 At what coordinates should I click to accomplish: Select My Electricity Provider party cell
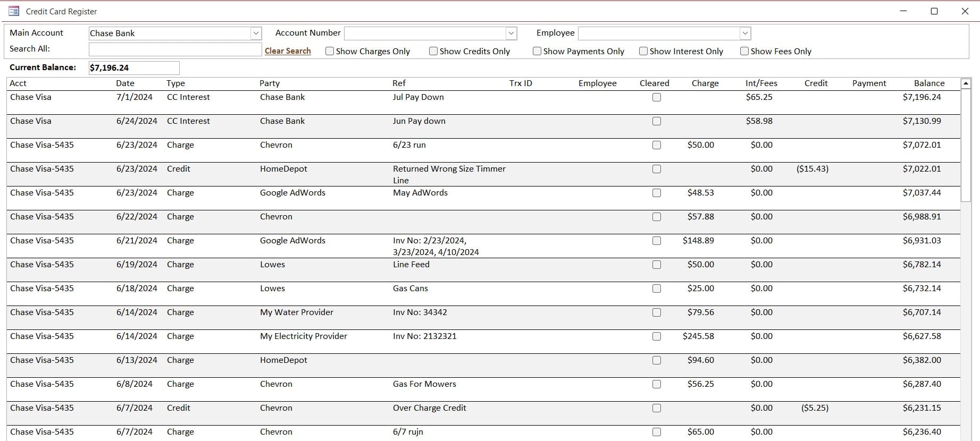pyautogui.click(x=304, y=336)
